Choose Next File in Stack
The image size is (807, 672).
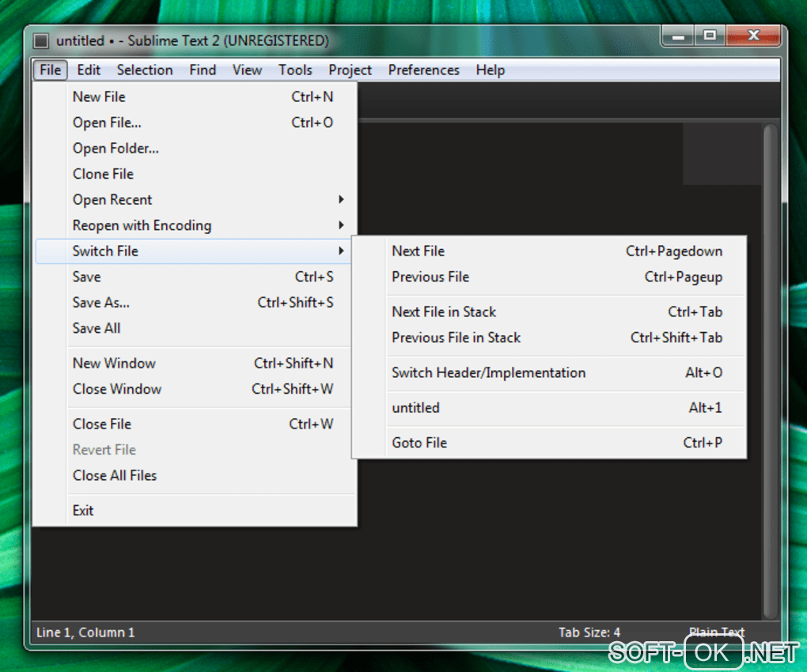pyautogui.click(x=549, y=311)
